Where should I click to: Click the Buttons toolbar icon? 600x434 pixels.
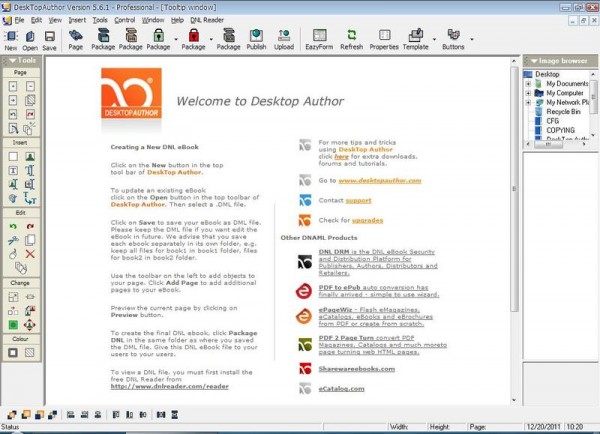(x=453, y=39)
